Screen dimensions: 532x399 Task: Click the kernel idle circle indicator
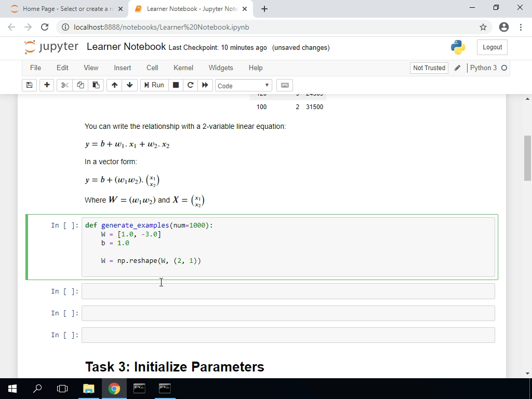[x=504, y=68]
